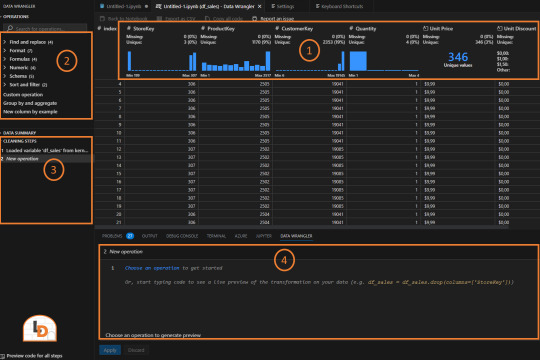Open the AZURE panel tab

point(241,236)
